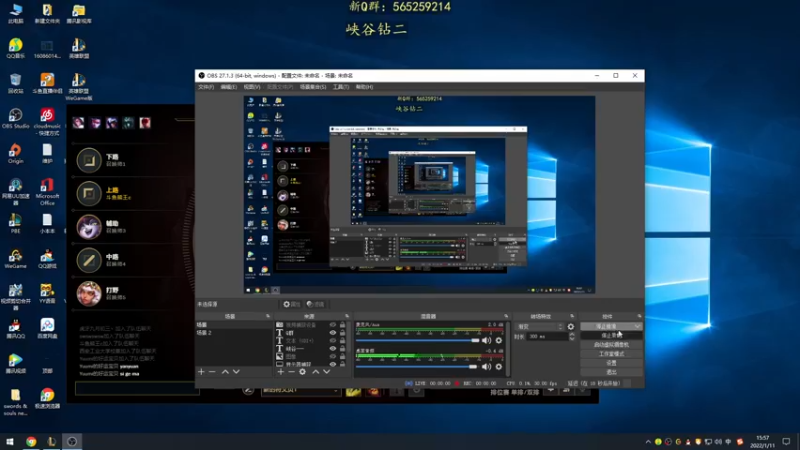
Task: Toggle visibility of 峡谷一 text source
Action: (x=333, y=348)
